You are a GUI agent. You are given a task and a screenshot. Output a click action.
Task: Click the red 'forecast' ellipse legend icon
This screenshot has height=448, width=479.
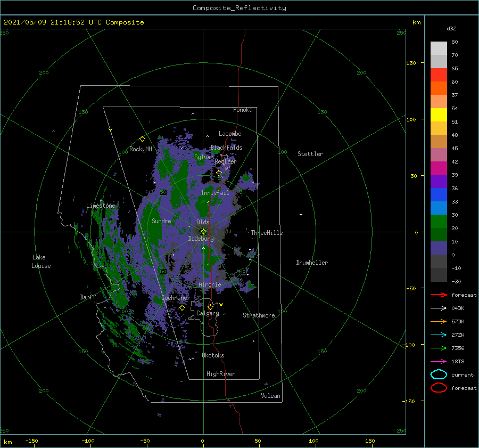tap(439, 388)
